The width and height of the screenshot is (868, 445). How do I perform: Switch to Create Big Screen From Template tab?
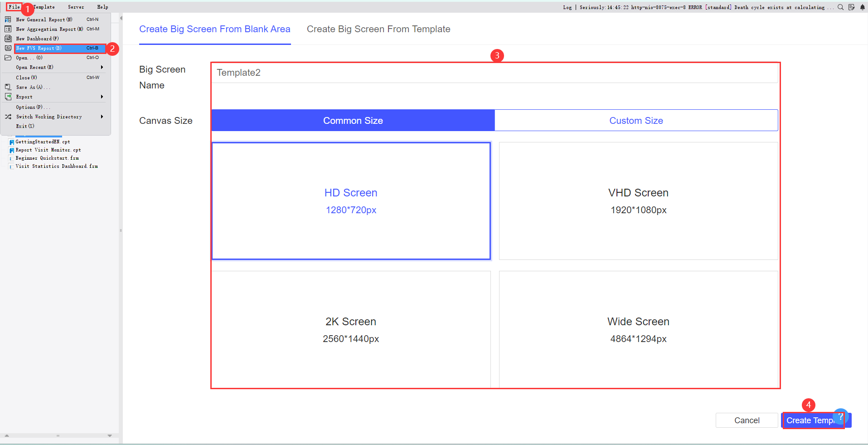coord(378,29)
